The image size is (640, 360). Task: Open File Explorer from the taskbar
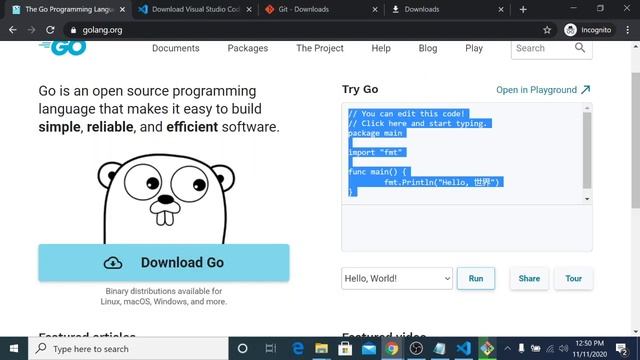322,349
